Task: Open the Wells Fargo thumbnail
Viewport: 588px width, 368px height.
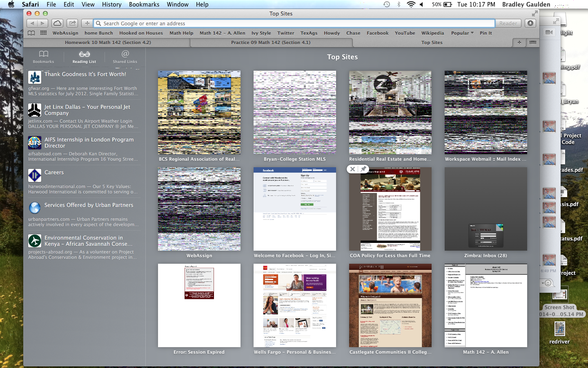Action: click(x=295, y=305)
